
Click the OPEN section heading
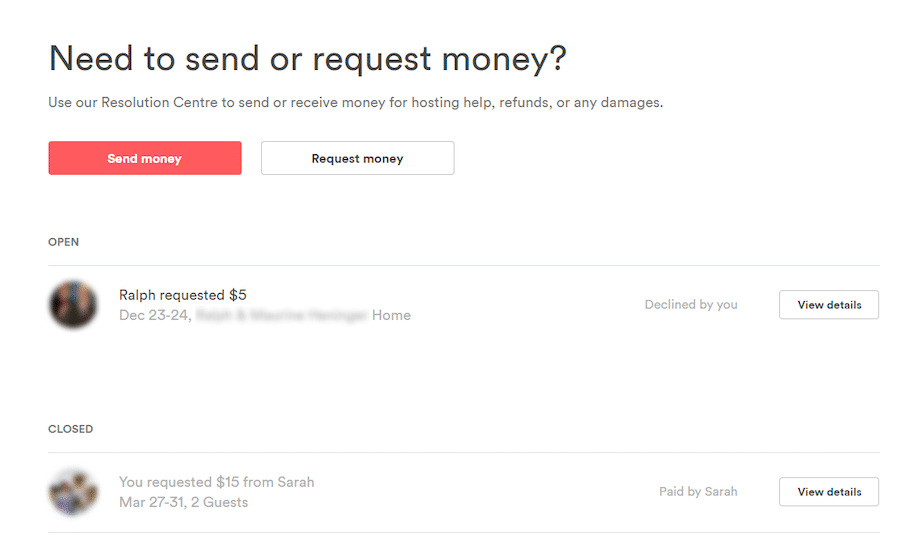tap(63, 242)
